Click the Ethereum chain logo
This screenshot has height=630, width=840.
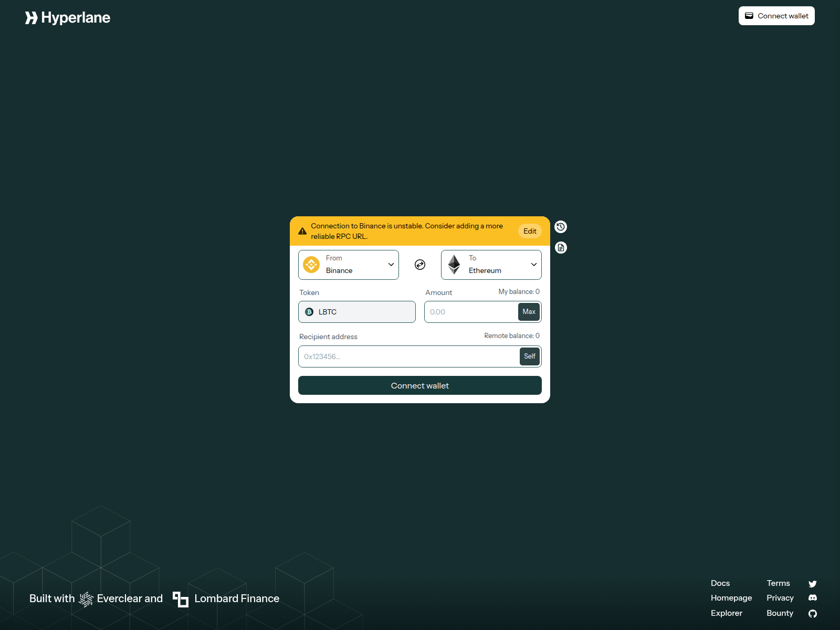454,265
